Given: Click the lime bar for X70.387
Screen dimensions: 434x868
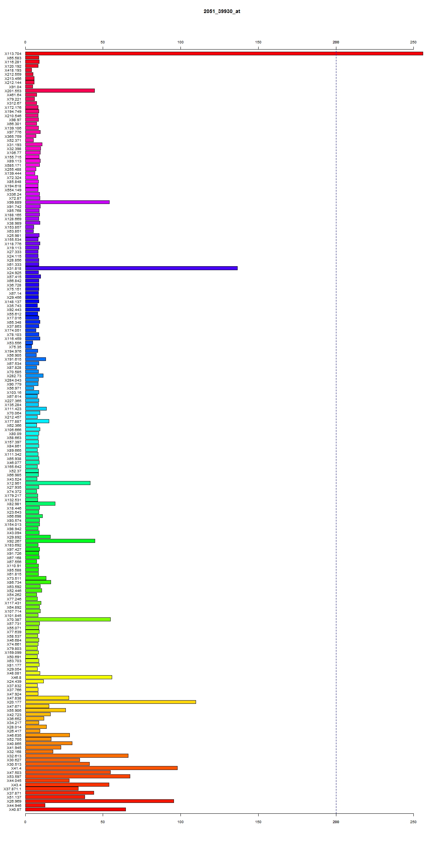Looking at the screenshot, I should 68,620.
